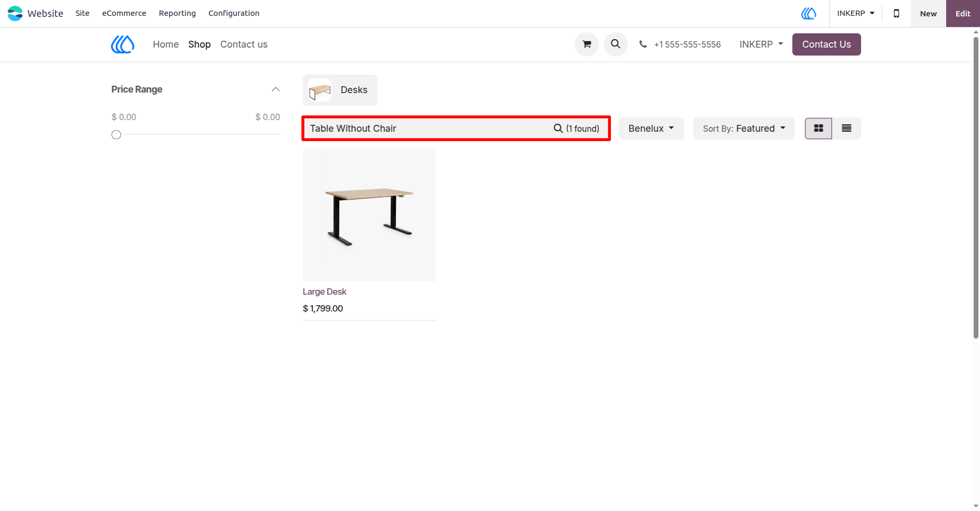This screenshot has height=511, width=980.
Task: Switch to list view layout
Action: click(x=846, y=129)
